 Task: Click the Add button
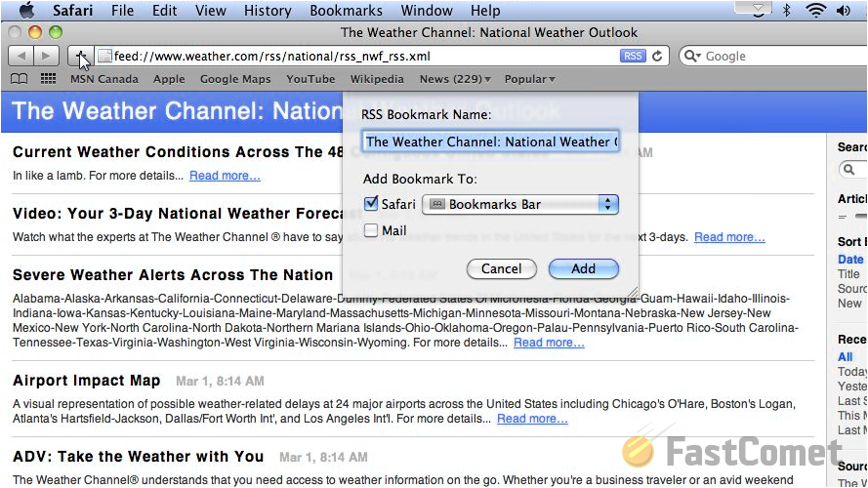click(584, 269)
